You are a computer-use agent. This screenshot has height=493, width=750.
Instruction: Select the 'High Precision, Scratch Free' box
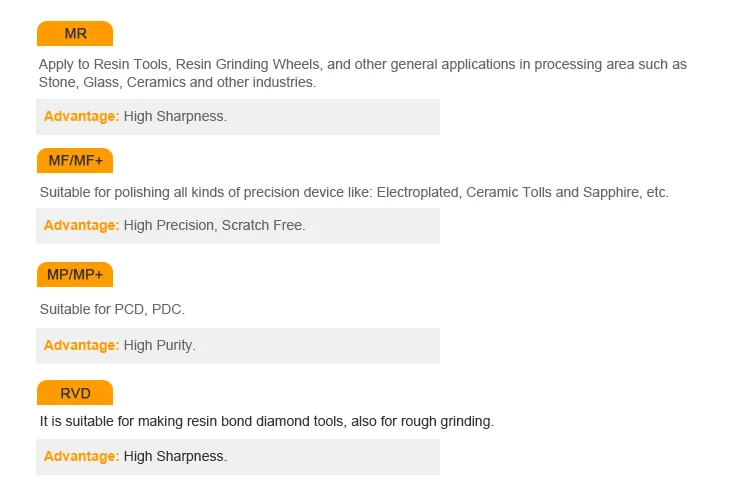point(238,226)
